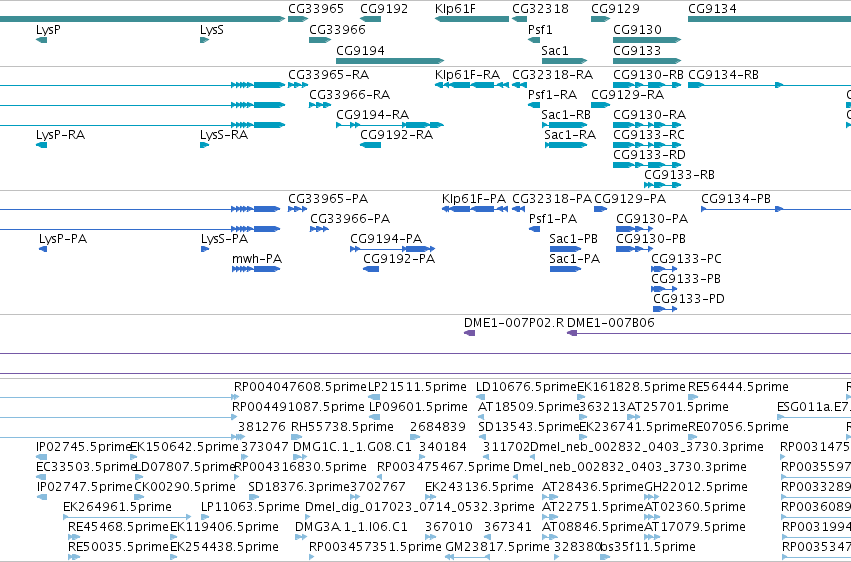Select the CG9130-RA transcript label

[x=649, y=115]
